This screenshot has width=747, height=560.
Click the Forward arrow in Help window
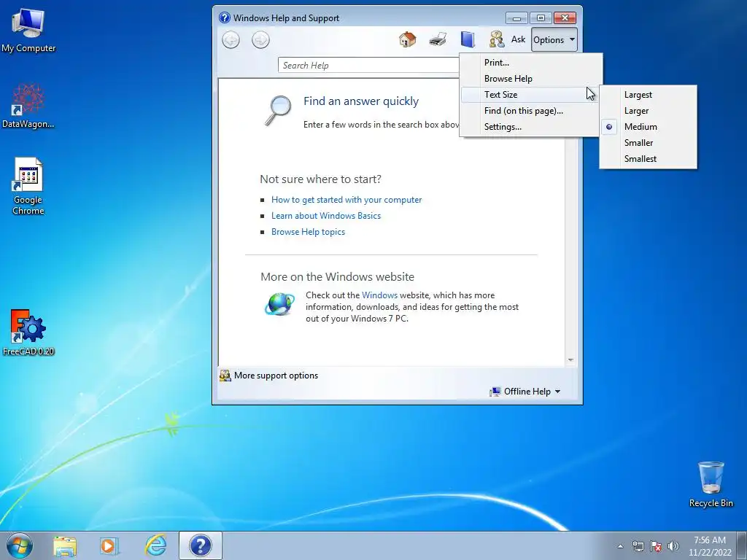[x=260, y=39]
